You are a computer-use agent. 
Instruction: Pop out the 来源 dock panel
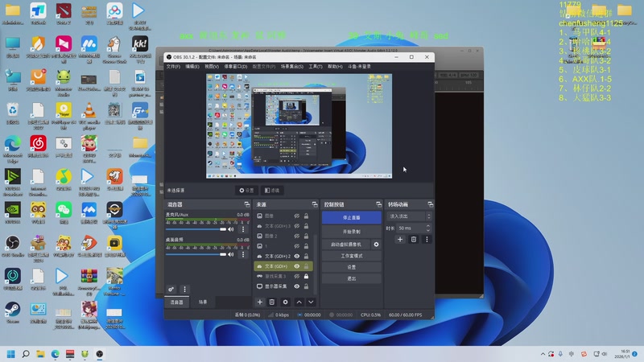(315, 204)
